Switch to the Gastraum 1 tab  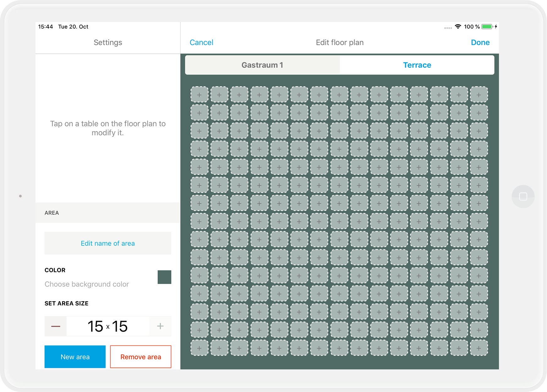[x=263, y=65]
